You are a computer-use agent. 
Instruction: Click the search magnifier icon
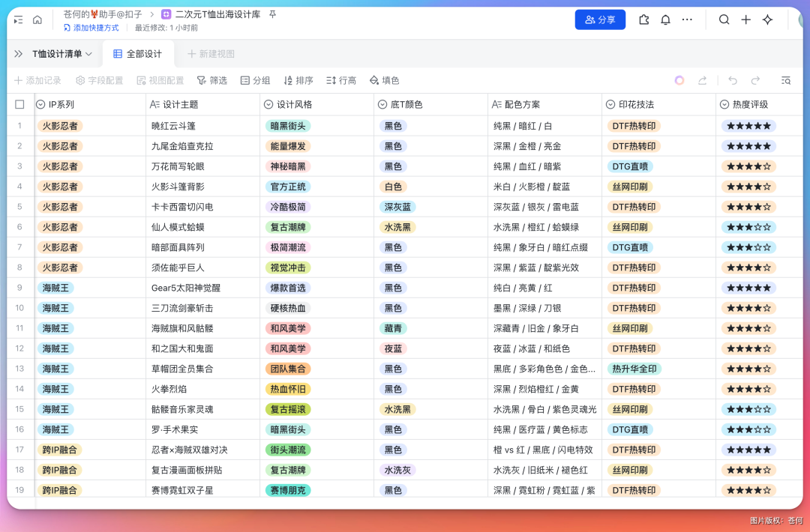pos(724,20)
